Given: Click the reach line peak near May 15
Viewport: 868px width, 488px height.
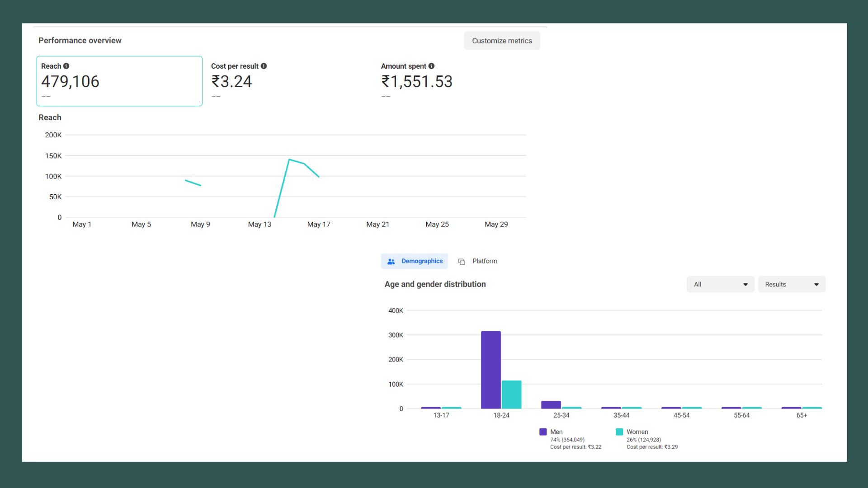Looking at the screenshot, I should (x=289, y=160).
